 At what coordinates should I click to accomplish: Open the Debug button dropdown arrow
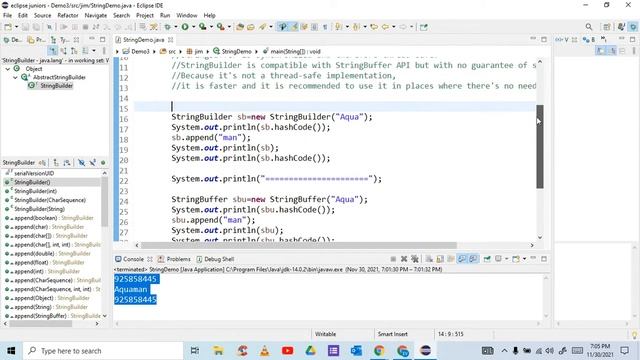coord(176,27)
